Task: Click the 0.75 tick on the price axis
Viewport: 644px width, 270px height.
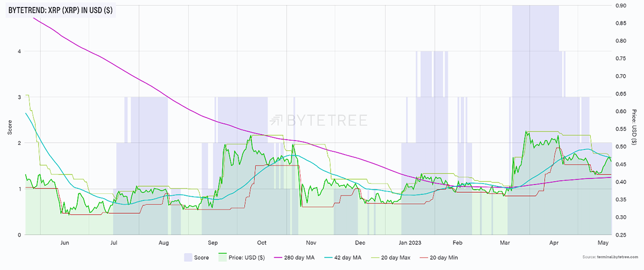Action: point(620,59)
